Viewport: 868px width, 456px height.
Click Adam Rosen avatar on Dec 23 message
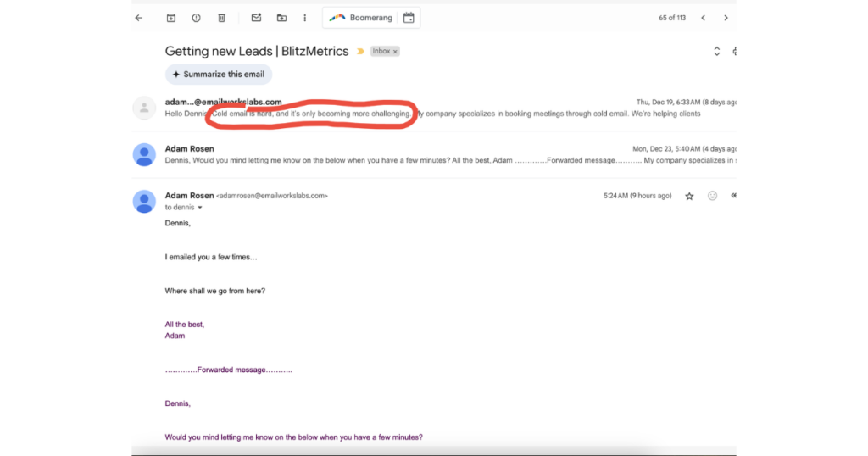tap(144, 154)
